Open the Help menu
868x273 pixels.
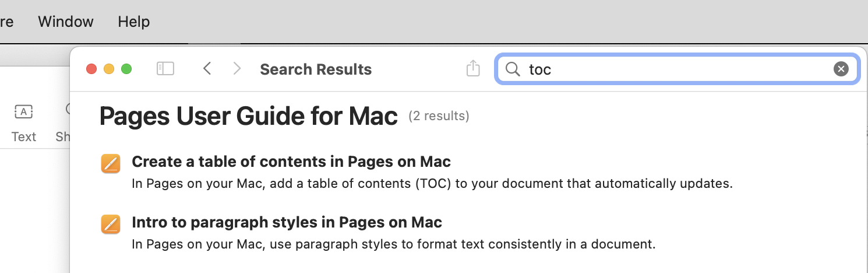click(134, 22)
